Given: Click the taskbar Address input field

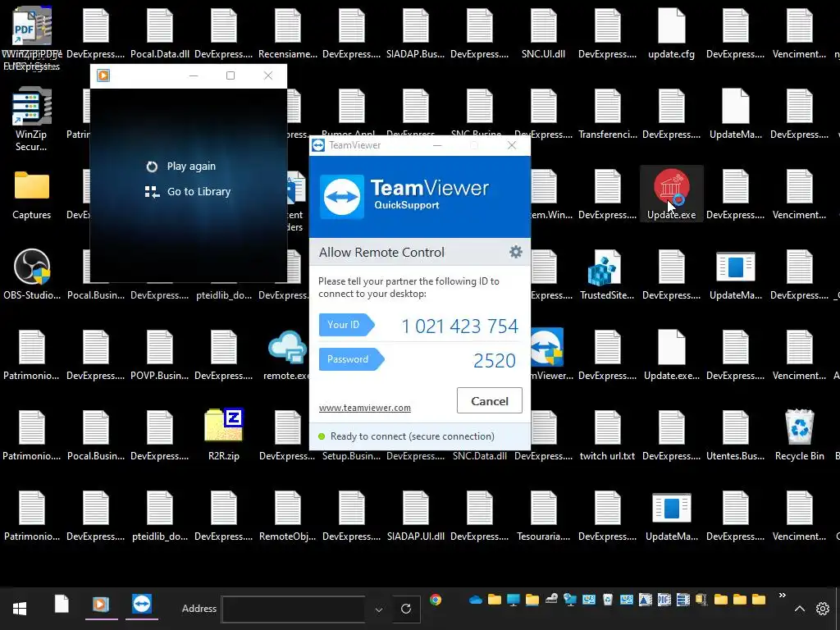Looking at the screenshot, I should point(294,609).
